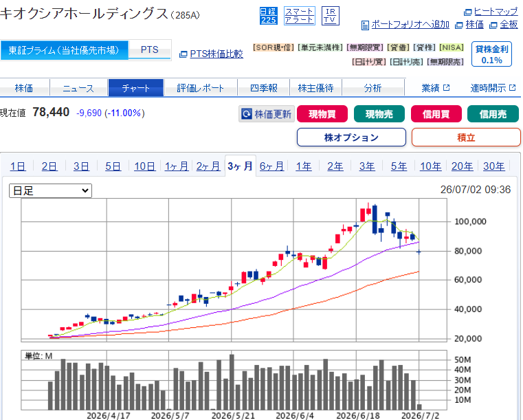This screenshot has height=420, width=523.
Task: Open the 評価レポート tab
Action: click(x=200, y=88)
